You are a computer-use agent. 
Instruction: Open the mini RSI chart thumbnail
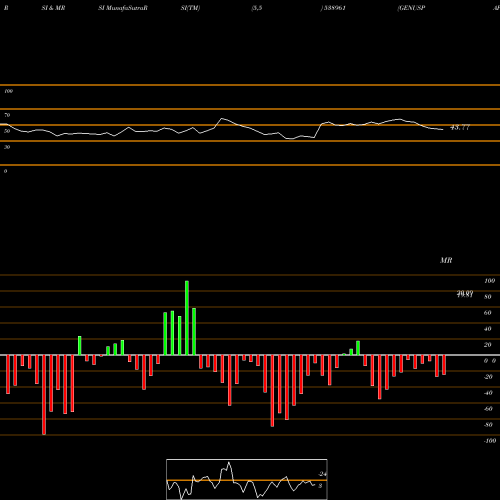click(x=247, y=479)
